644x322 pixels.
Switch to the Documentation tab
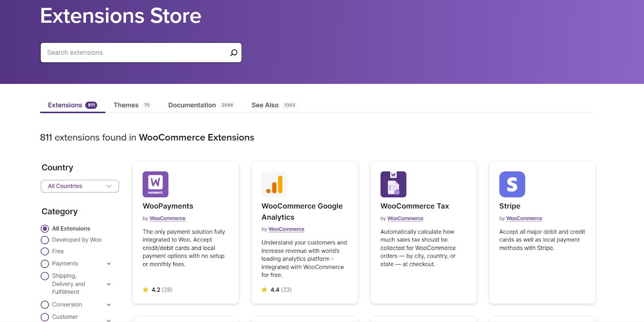click(201, 105)
